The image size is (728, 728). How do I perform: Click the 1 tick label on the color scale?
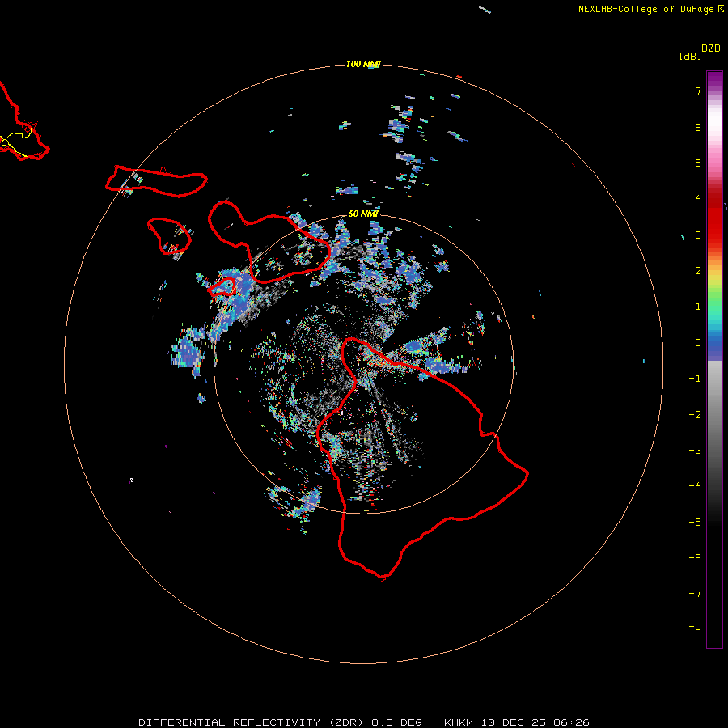[698, 307]
